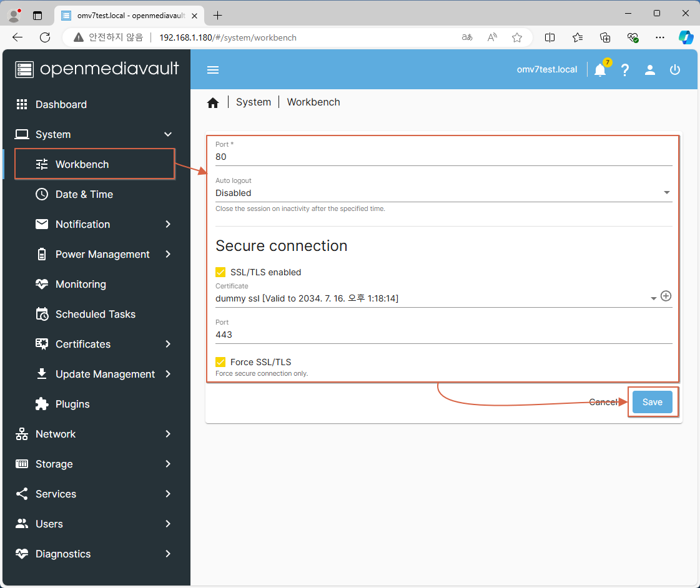Screen dimensions: 700x588
Task: Open tab actions menu icon
Action: (x=37, y=16)
